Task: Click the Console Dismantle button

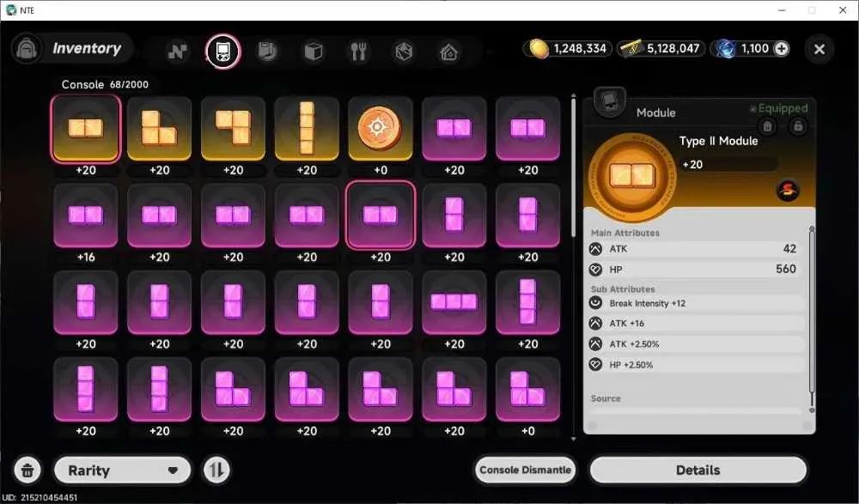Action: 525,470
